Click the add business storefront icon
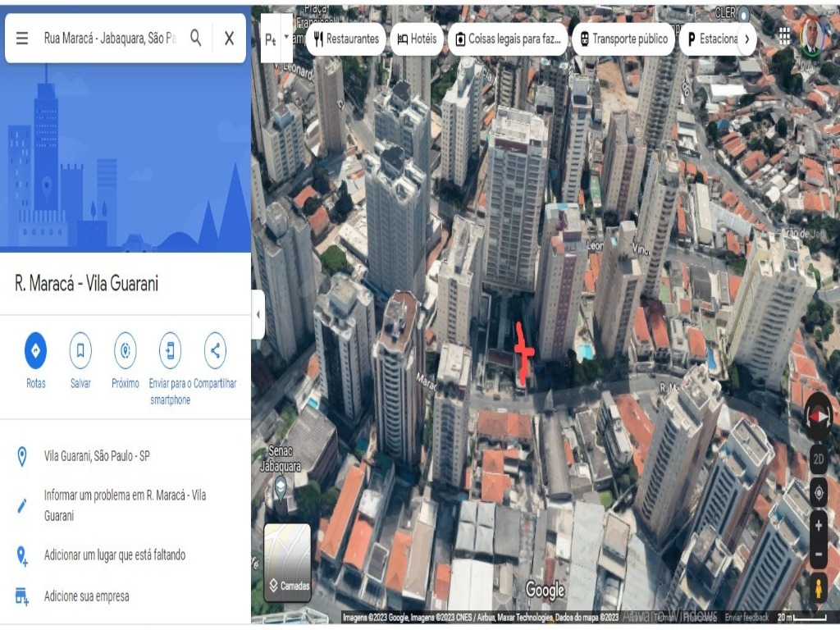This screenshot has width=840, height=630. point(22,596)
